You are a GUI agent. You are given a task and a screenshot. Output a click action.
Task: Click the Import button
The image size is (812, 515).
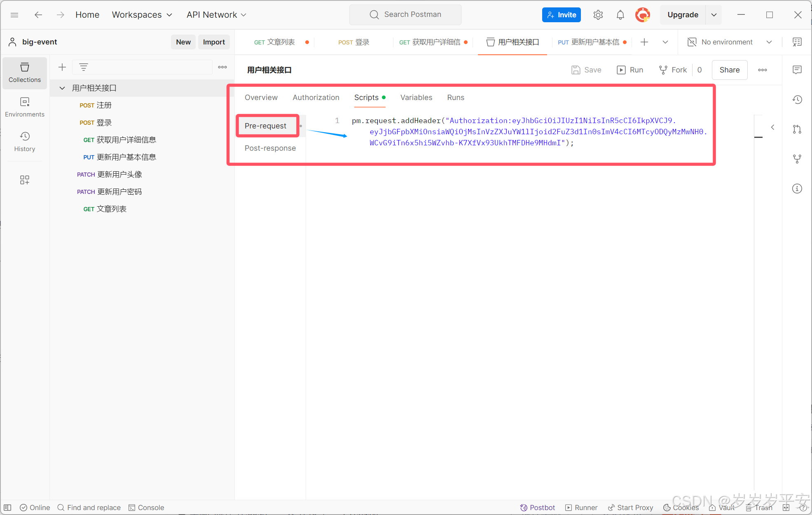coord(214,42)
